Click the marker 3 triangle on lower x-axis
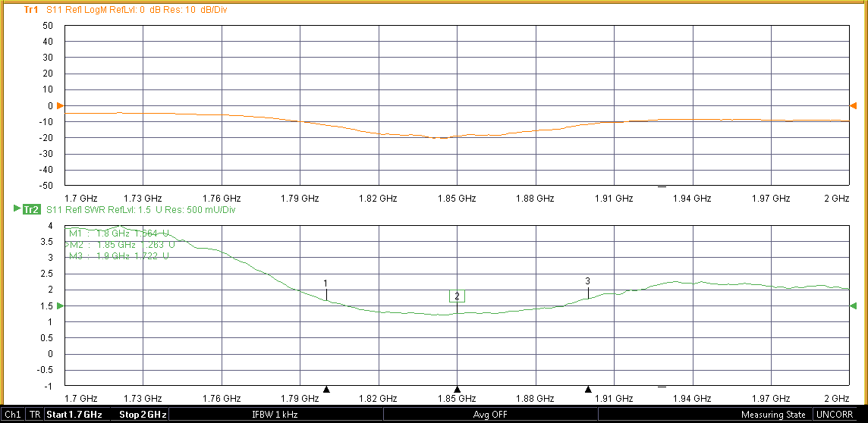This screenshot has height=423, width=868. (589, 389)
